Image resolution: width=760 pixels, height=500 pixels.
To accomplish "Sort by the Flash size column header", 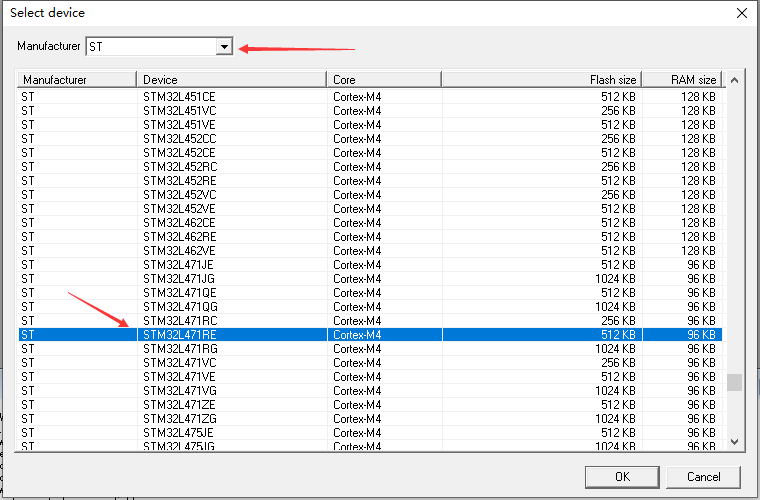I will 542,79.
